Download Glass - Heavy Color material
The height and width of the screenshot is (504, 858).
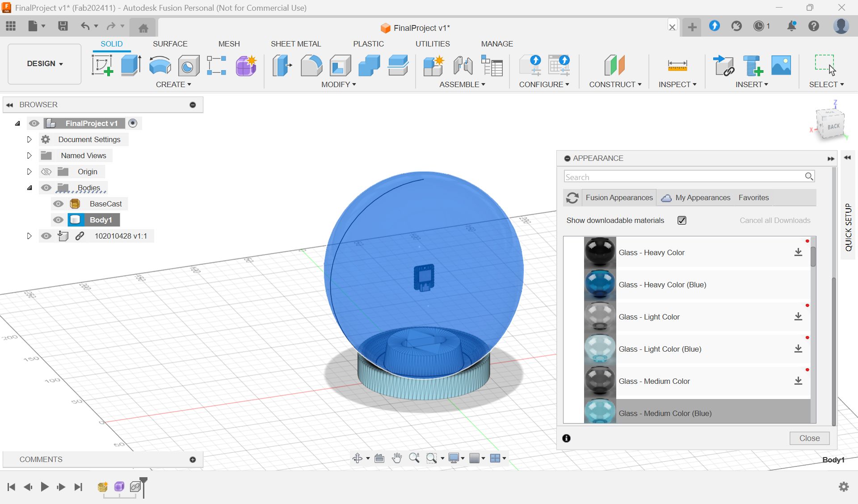click(x=798, y=252)
